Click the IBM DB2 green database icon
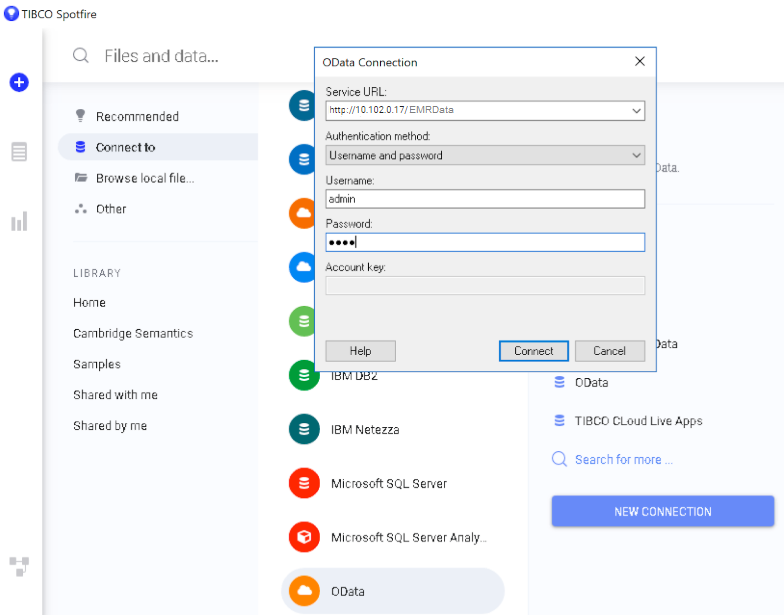 304,376
